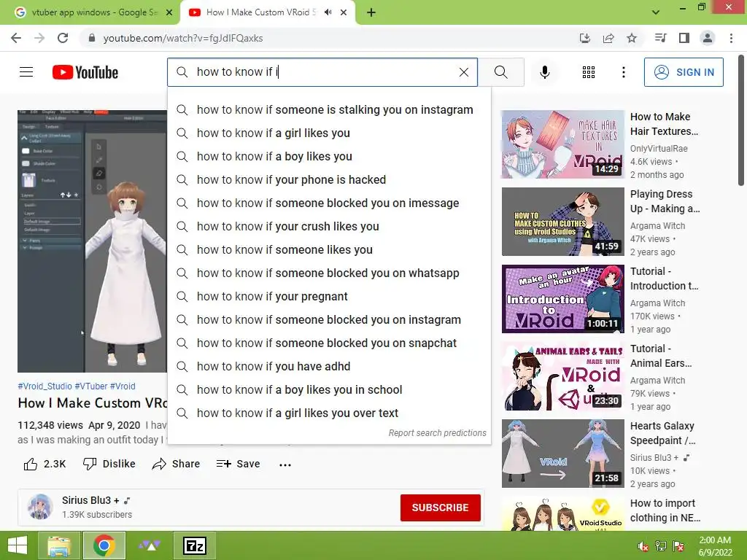Click the red SUBSCRIBE button
The height and width of the screenshot is (560, 747).
pyautogui.click(x=440, y=507)
